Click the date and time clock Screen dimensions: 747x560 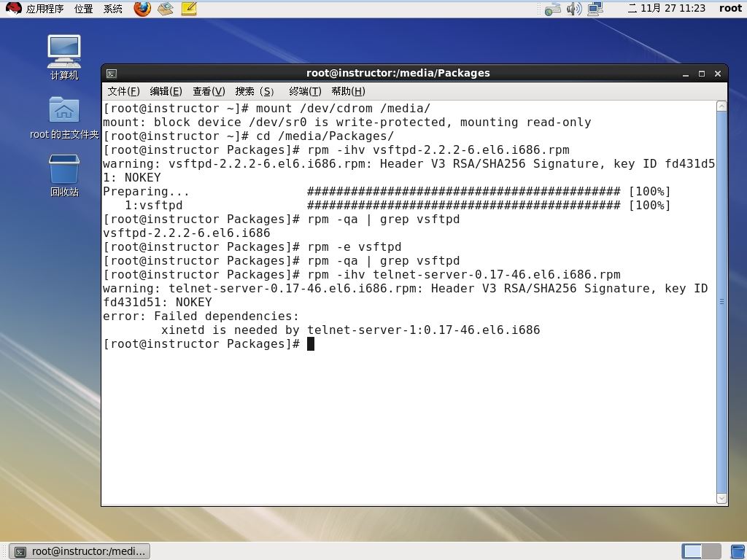click(x=667, y=8)
